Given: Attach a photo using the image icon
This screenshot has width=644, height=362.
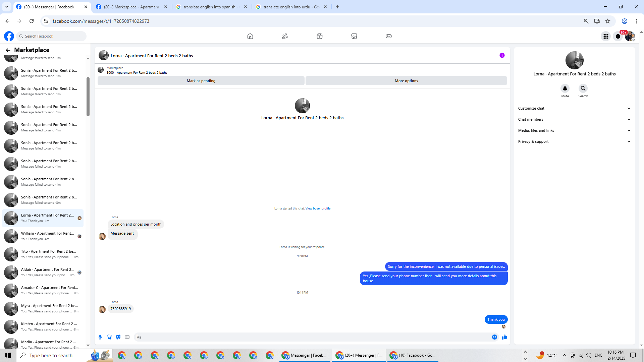Looking at the screenshot, I should pyautogui.click(x=109, y=337).
